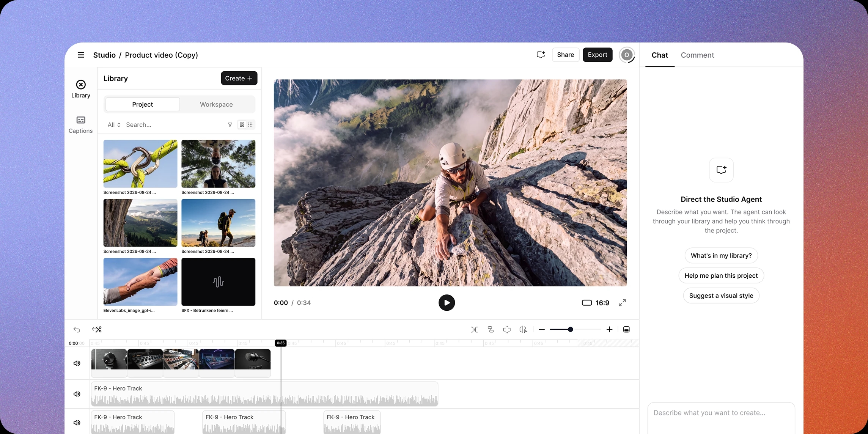Click the split-at-cursor icon in the timeline toolbar
Image resolution: width=868 pixels, height=434 pixels.
click(523, 329)
